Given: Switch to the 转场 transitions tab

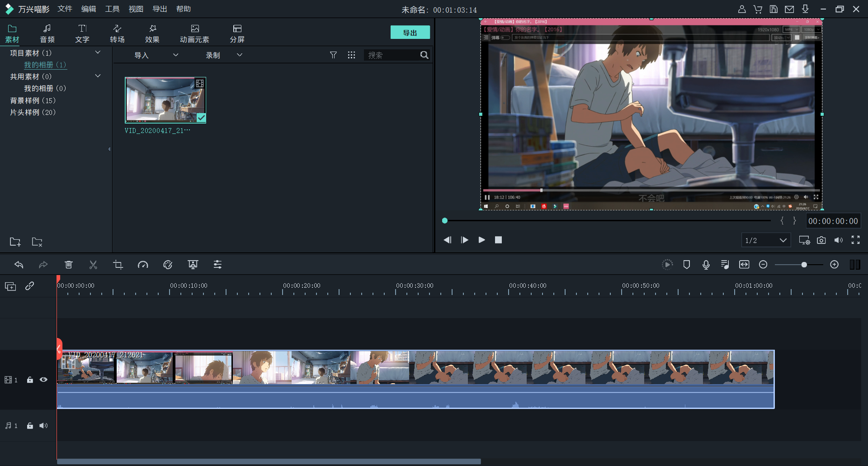Looking at the screenshot, I should coord(117,33).
